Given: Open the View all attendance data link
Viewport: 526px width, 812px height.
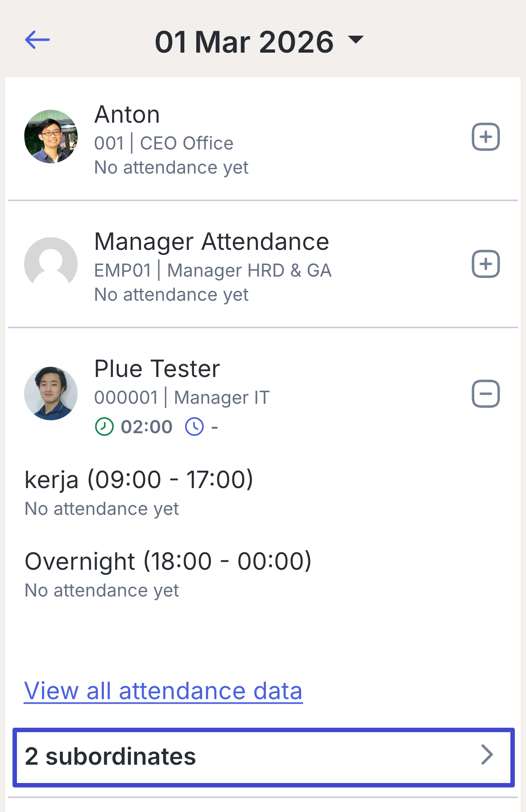Looking at the screenshot, I should pos(163,691).
